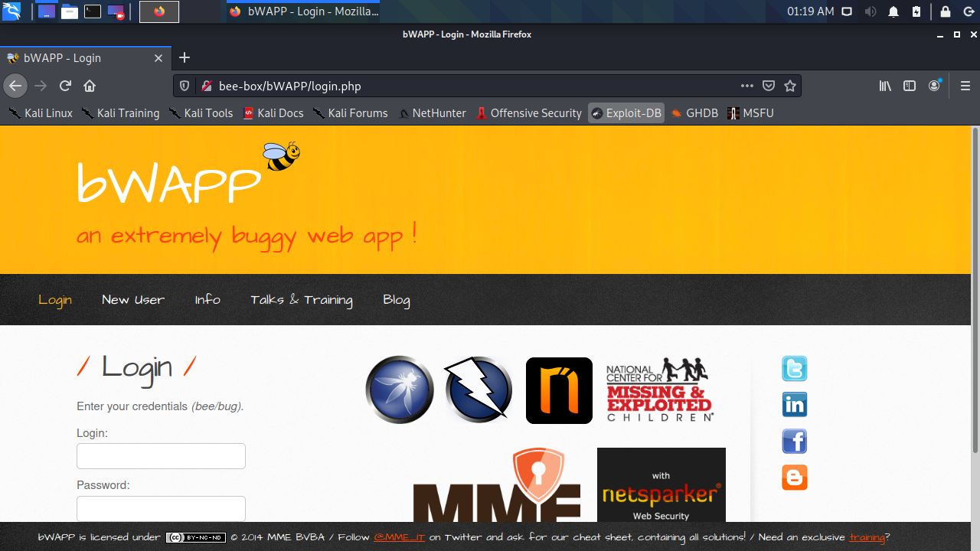Launch the terminal emulator from the panel
Screen dimensions: 980x551
coord(93,11)
